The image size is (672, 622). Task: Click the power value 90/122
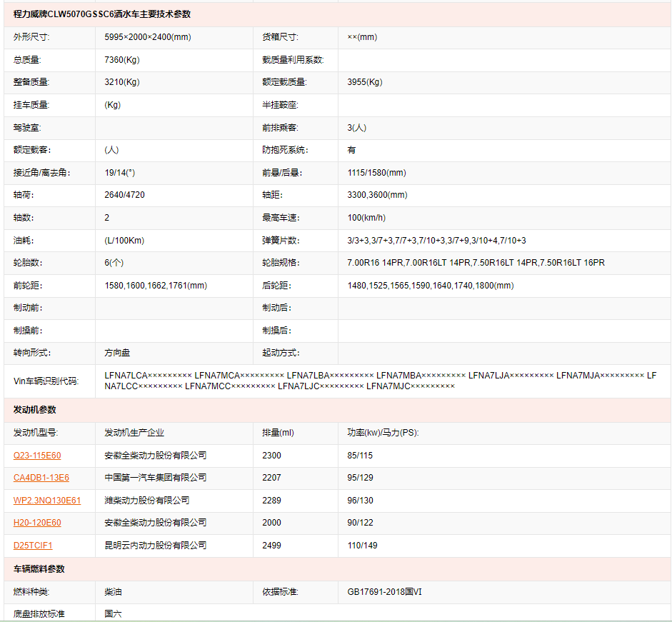coord(360,523)
